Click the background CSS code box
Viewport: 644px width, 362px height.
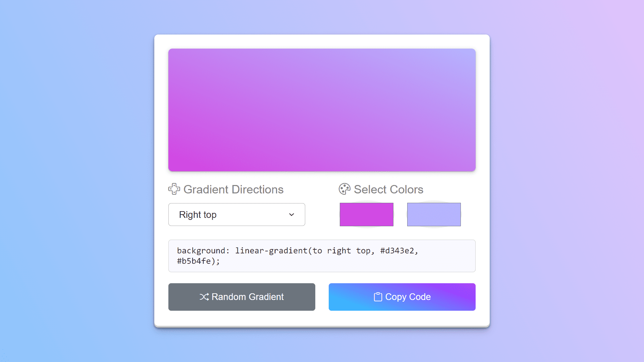pos(322,255)
